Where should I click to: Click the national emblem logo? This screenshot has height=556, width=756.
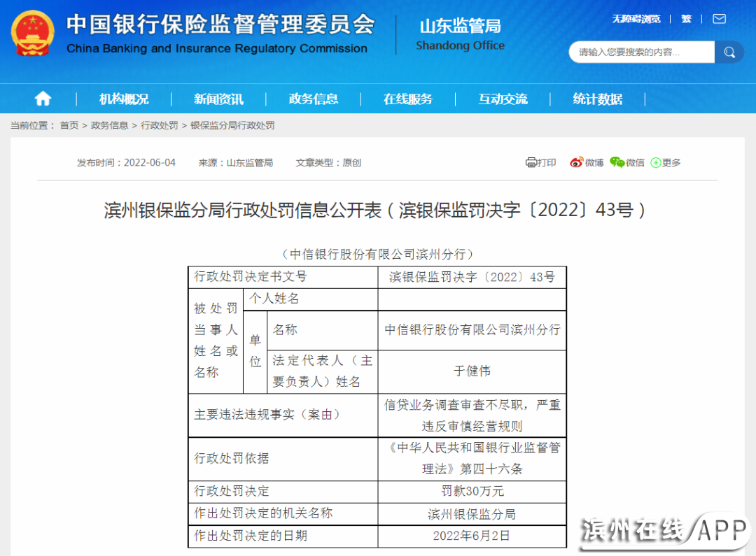pyautogui.click(x=33, y=33)
